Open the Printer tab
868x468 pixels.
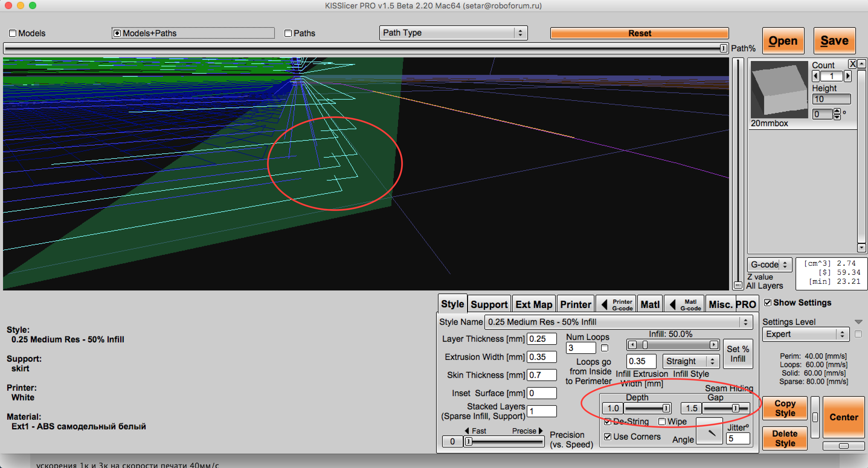[x=575, y=305]
